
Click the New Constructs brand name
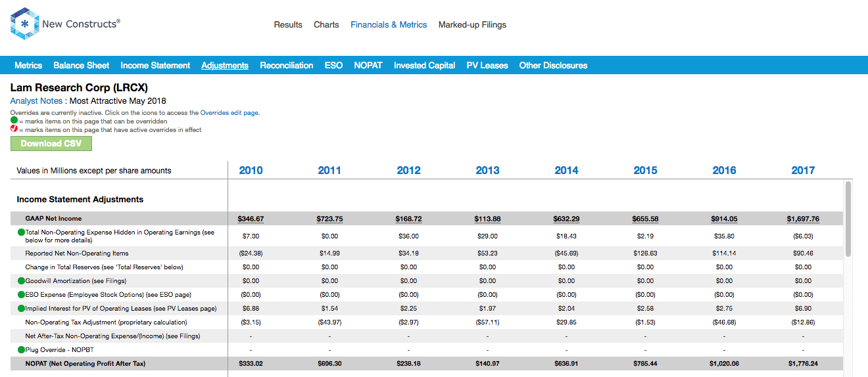81,24
